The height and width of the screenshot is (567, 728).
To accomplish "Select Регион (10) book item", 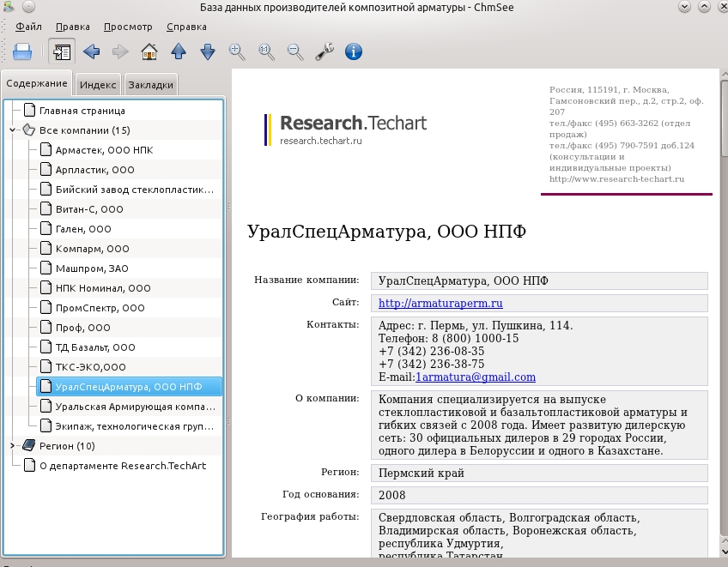I will 67,446.
